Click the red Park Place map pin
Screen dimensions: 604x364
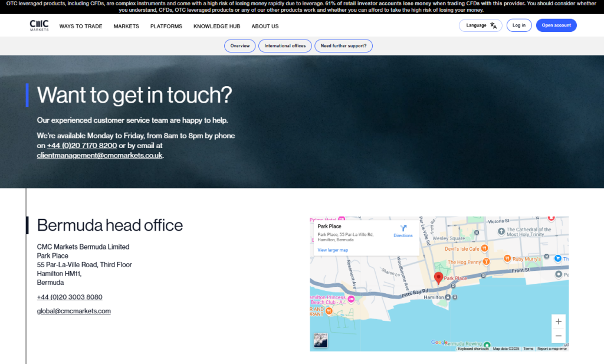[x=438, y=278]
